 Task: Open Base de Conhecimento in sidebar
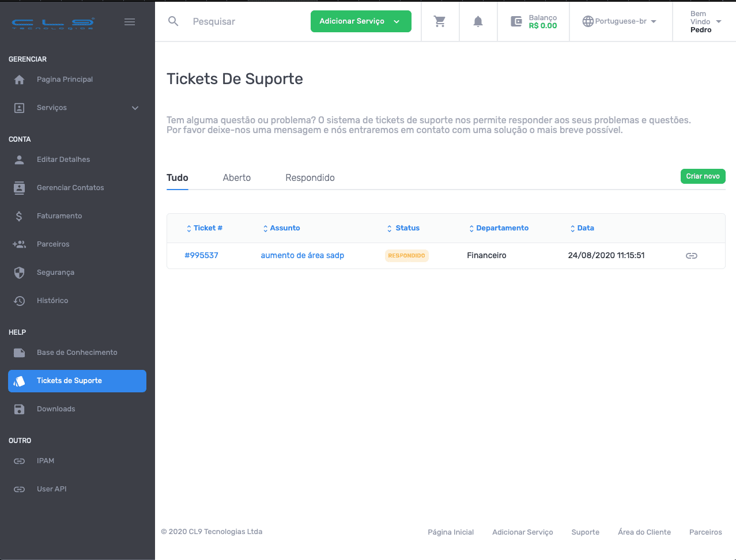click(x=77, y=353)
